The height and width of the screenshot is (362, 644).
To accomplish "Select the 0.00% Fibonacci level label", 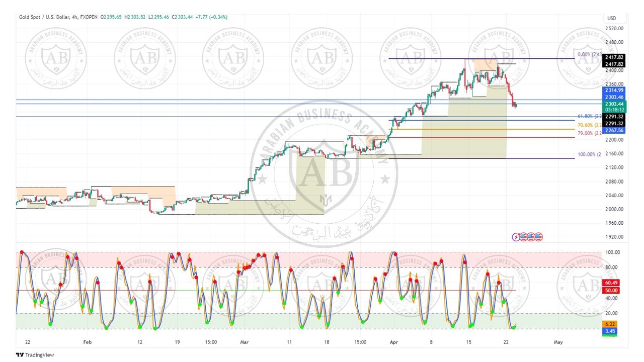I will point(589,55).
